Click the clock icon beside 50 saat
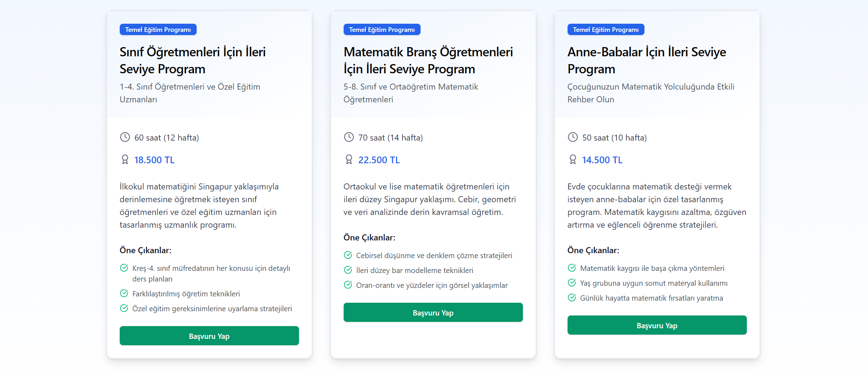This screenshot has height=381, width=868. (x=573, y=137)
